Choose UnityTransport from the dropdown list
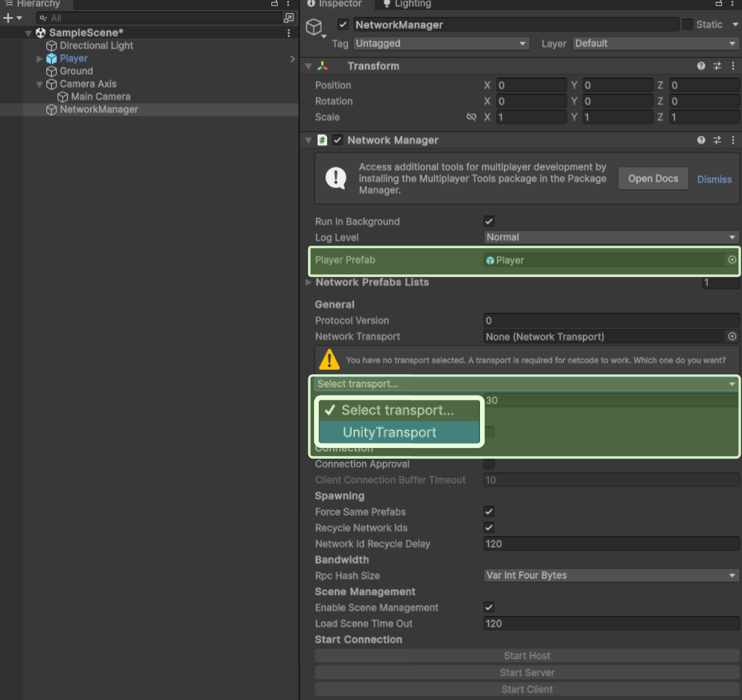Viewport: 742px width, 700px height. click(x=399, y=432)
